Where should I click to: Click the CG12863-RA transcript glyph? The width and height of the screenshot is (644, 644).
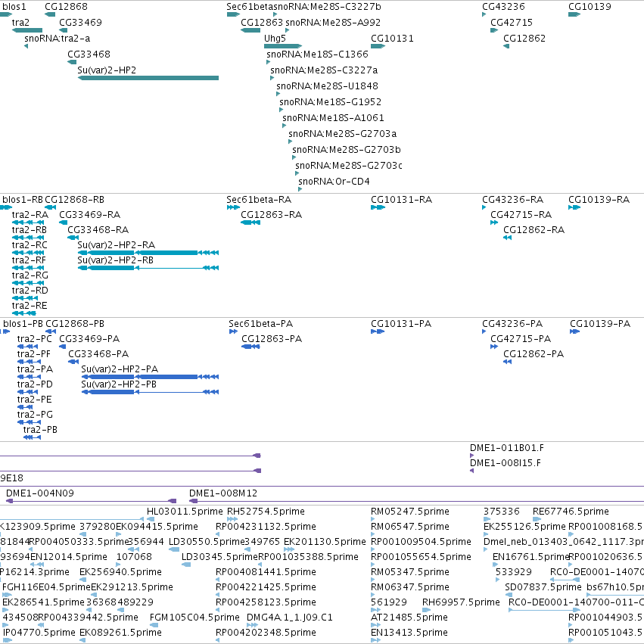[x=250, y=222]
